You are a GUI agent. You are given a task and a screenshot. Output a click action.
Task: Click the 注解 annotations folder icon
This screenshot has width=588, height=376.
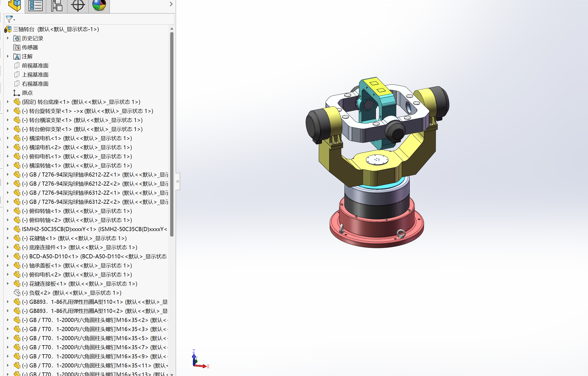(x=17, y=56)
